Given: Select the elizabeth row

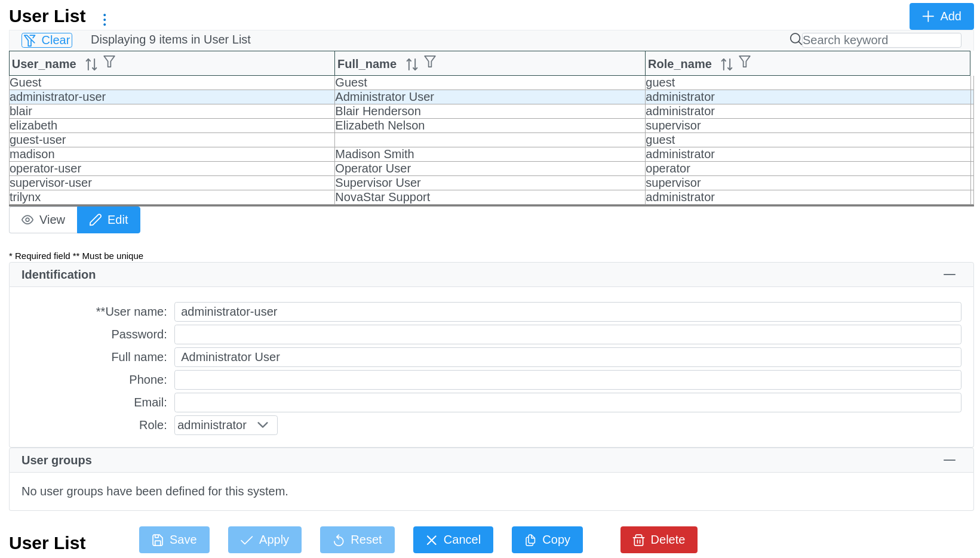Looking at the screenshot, I should point(491,125).
